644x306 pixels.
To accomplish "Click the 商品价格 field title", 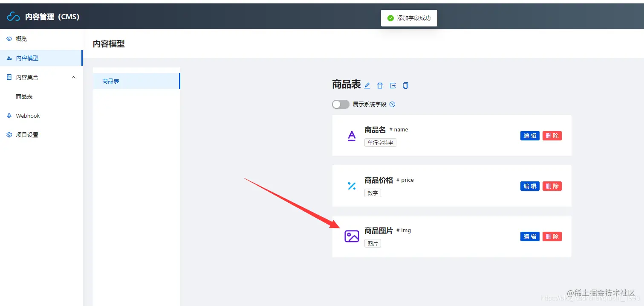I will pos(379,181).
